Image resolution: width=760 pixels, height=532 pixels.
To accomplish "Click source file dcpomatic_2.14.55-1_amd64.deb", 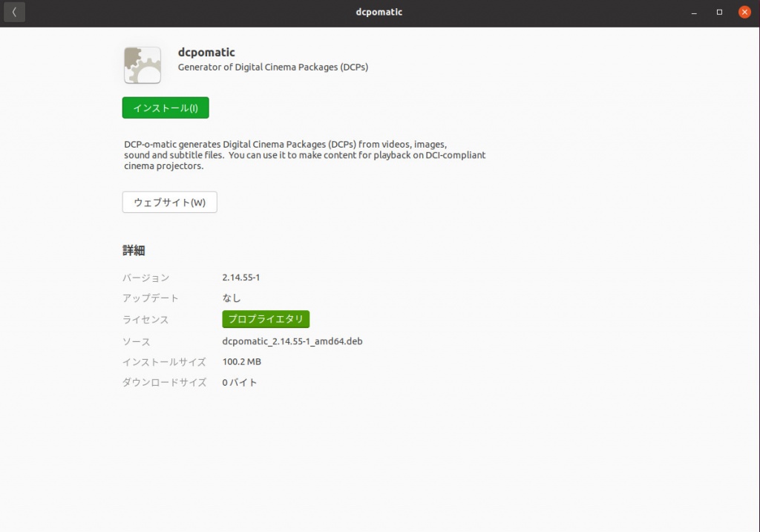I will [x=292, y=341].
